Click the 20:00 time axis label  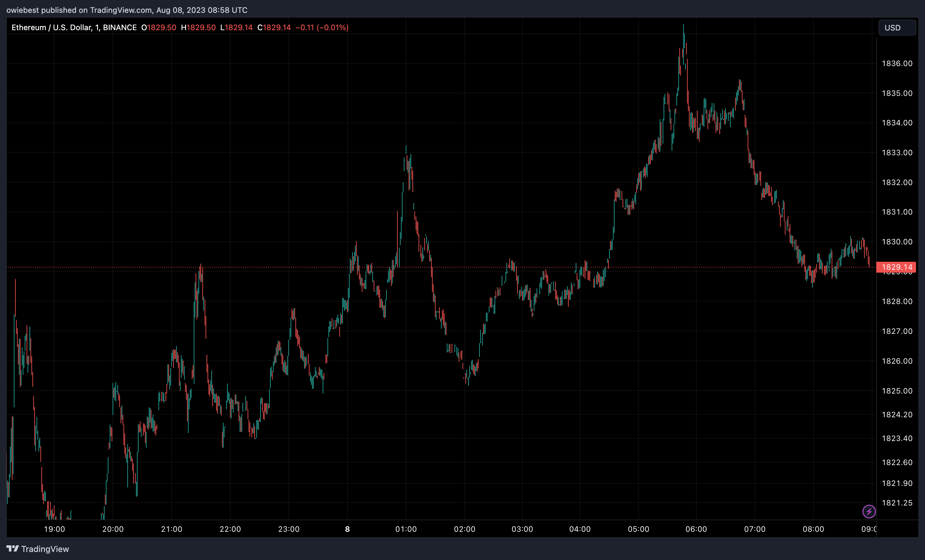tap(113, 529)
